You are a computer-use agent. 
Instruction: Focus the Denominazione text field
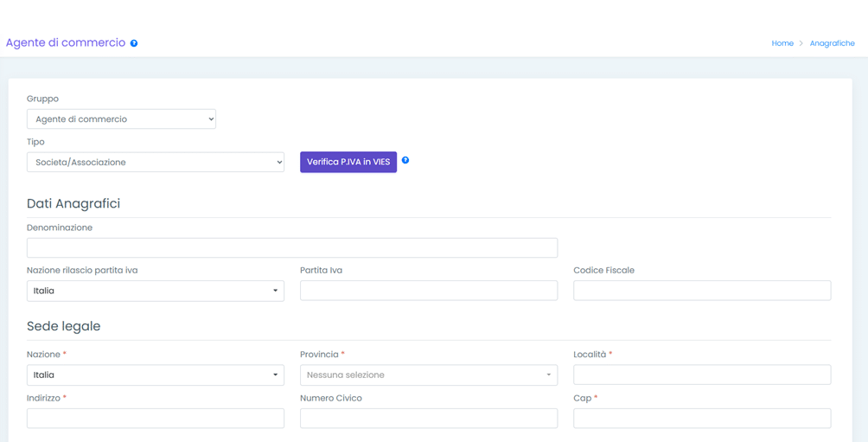point(292,248)
